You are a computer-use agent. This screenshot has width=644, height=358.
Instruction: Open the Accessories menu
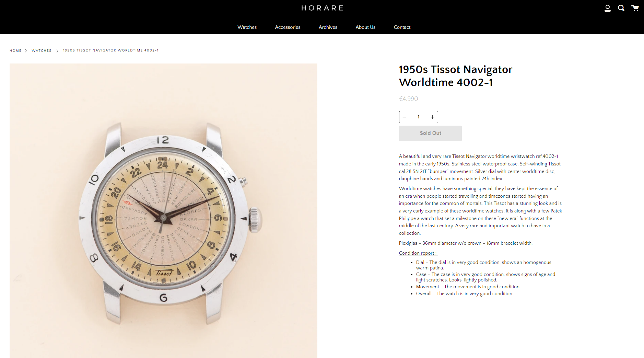point(288,27)
